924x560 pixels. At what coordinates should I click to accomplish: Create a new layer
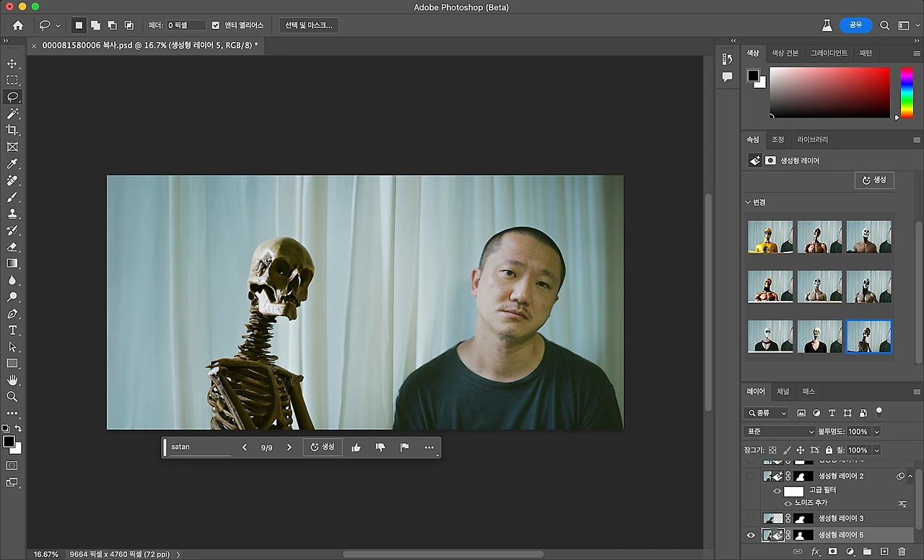tap(885, 552)
